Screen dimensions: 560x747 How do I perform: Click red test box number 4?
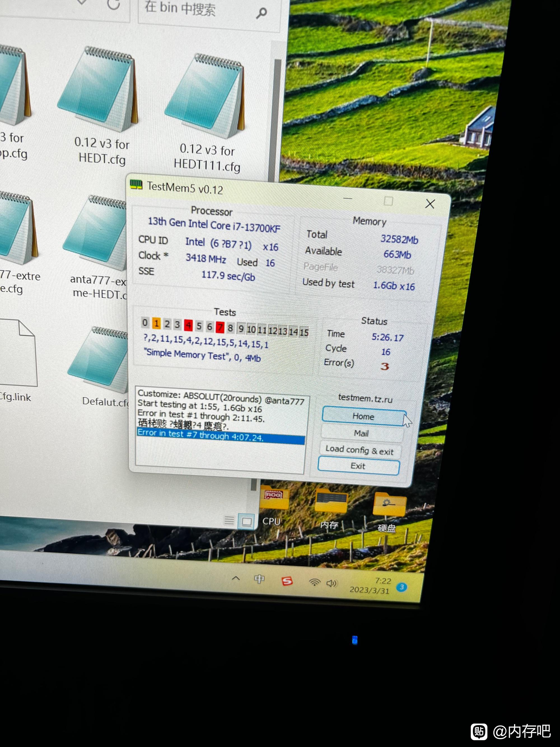(x=188, y=325)
